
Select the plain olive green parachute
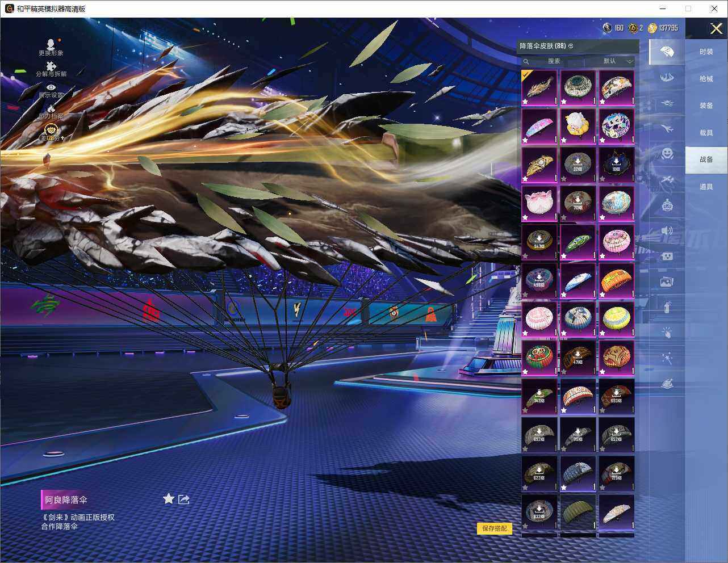point(578,512)
